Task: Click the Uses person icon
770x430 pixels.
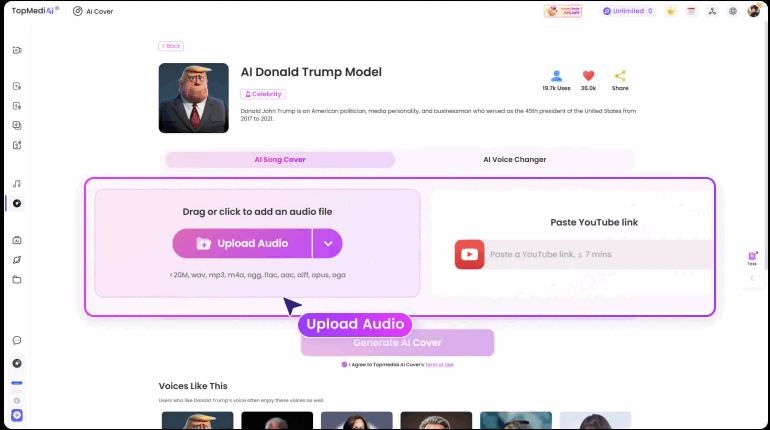Action: point(556,76)
